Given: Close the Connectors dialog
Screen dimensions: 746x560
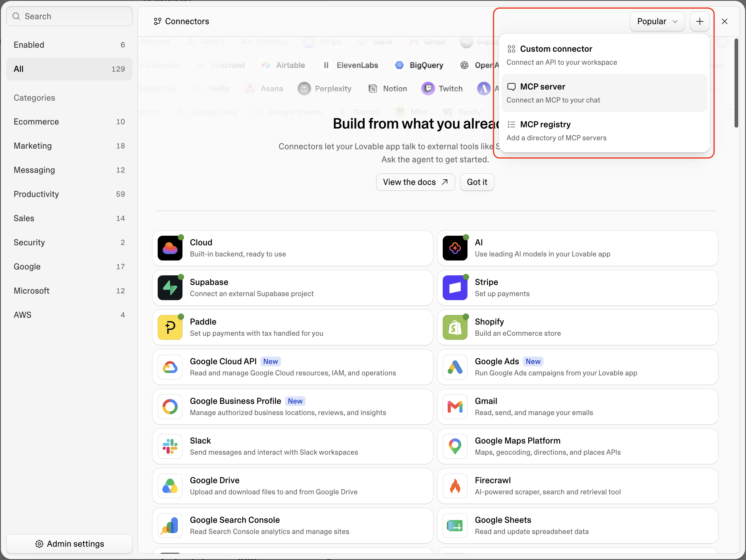Looking at the screenshot, I should [724, 22].
